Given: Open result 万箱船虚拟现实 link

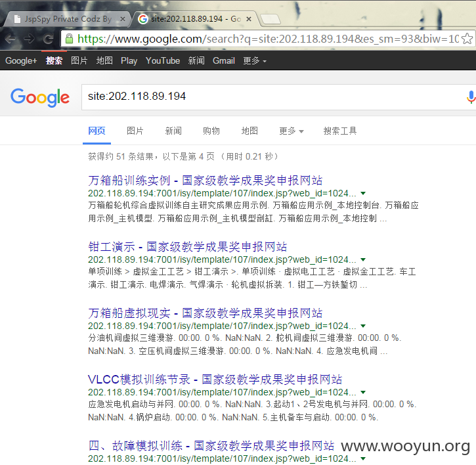Looking at the screenshot, I should coord(206,313).
